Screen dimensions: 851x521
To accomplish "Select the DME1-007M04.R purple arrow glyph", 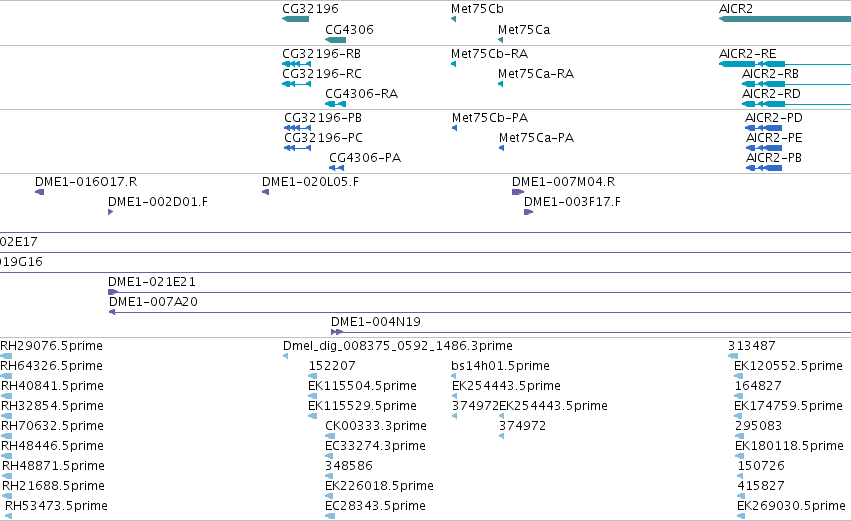I will point(518,192).
